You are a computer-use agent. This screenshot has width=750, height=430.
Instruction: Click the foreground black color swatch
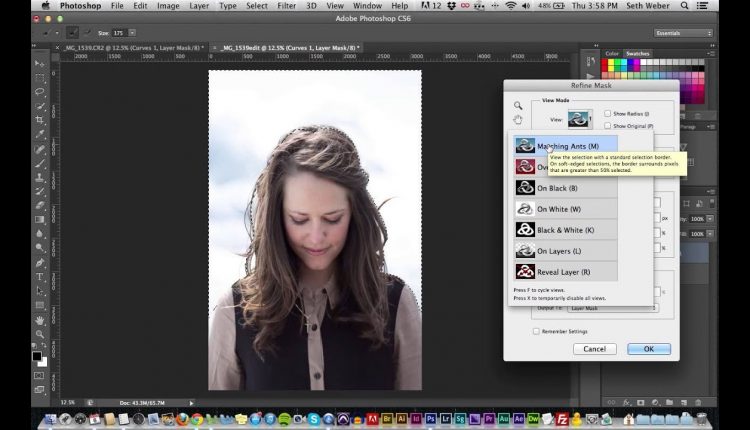tap(37, 356)
